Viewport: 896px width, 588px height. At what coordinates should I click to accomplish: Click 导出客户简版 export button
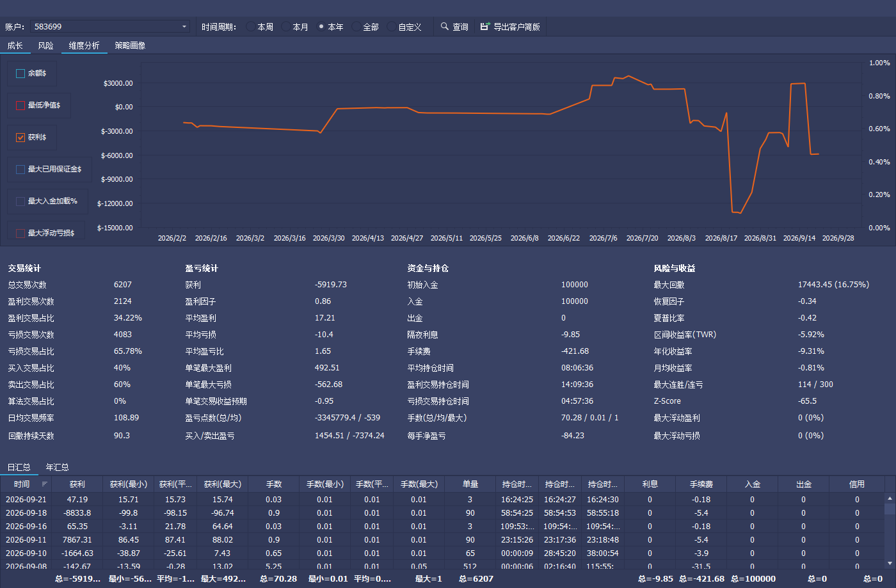point(510,27)
